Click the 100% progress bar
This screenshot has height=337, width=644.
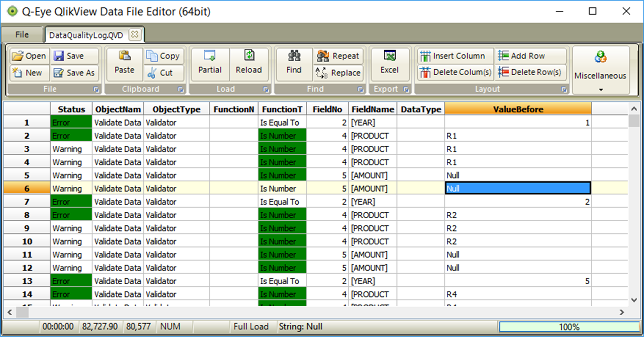[x=569, y=327]
